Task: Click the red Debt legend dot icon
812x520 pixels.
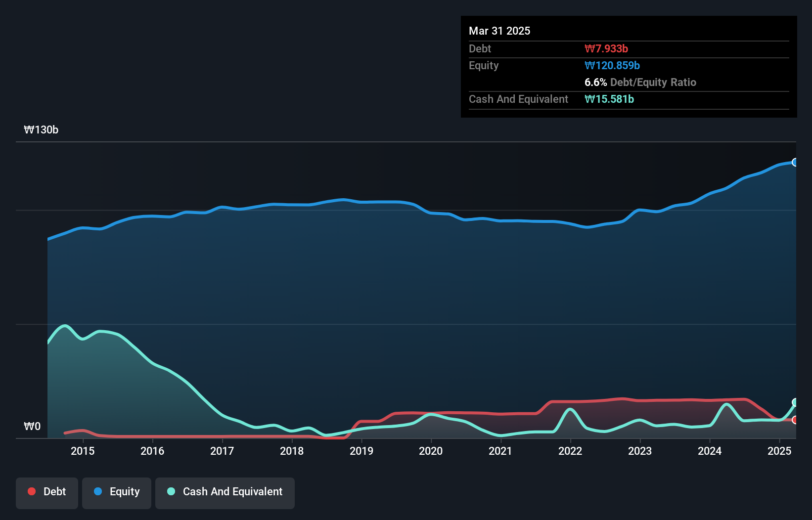Action: click(x=32, y=491)
